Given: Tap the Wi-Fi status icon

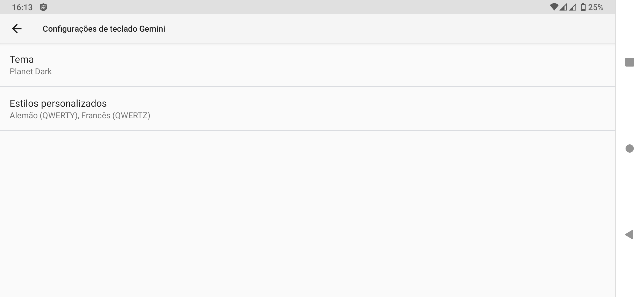Looking at the screenshot, I should pyautogui.click(x=553, y=7).
